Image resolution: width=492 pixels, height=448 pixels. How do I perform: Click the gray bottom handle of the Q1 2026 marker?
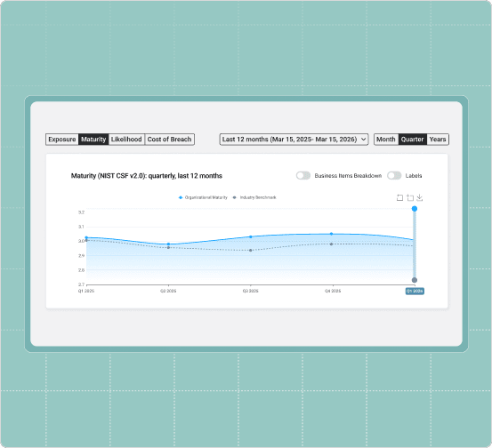[x=415, y=280]
